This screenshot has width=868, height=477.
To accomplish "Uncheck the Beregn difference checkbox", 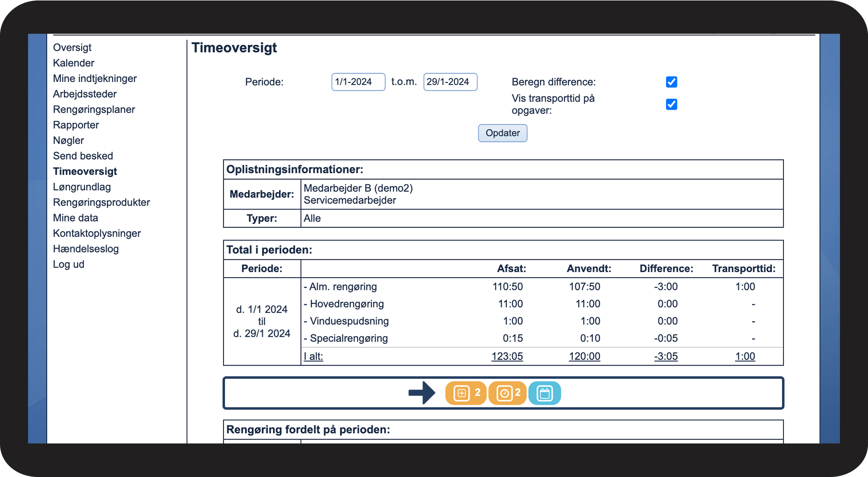I will [x=671, y=82].
